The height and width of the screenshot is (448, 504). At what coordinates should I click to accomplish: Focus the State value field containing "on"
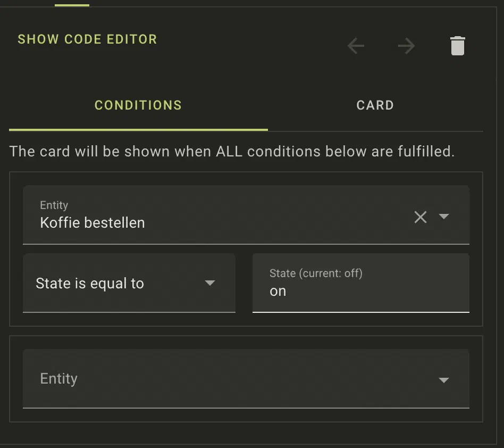pos(360,291)
